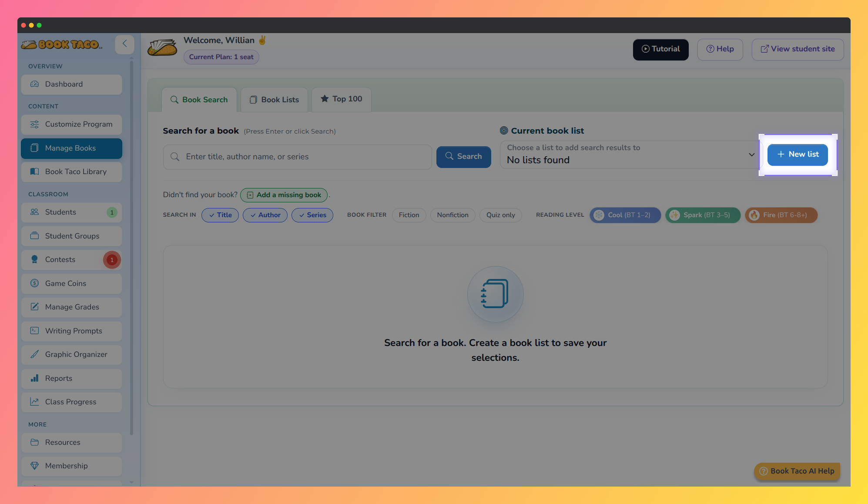Select Cool (BT 1–2) reading level

[625, 215]
